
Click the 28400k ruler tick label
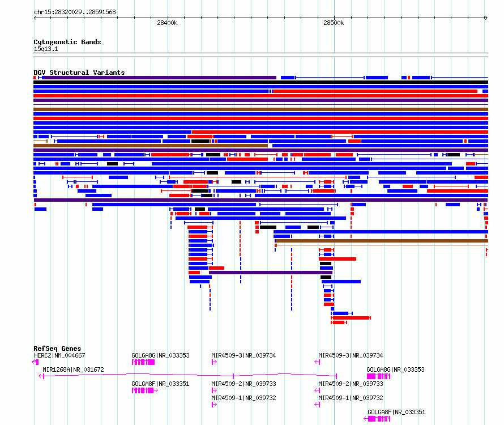pos(167,23)
